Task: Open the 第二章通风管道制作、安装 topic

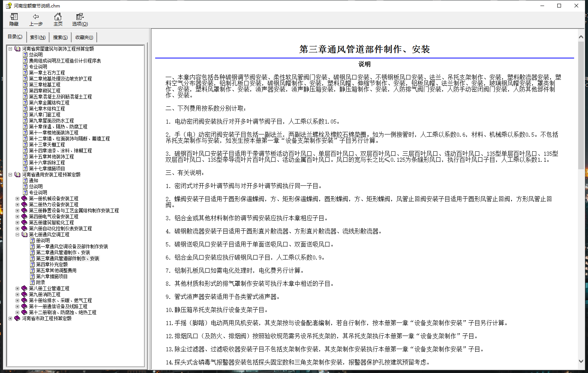Action: click(x=63, y=252)
